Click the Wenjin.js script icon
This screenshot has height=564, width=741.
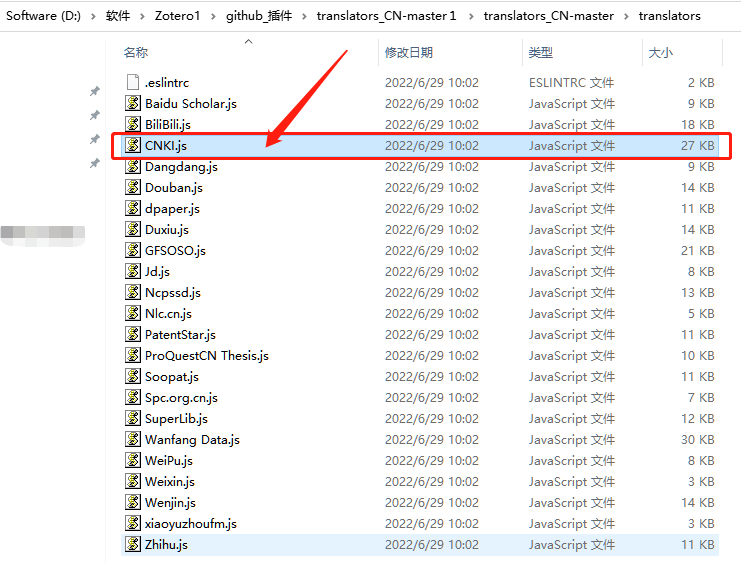click(133, 502)
